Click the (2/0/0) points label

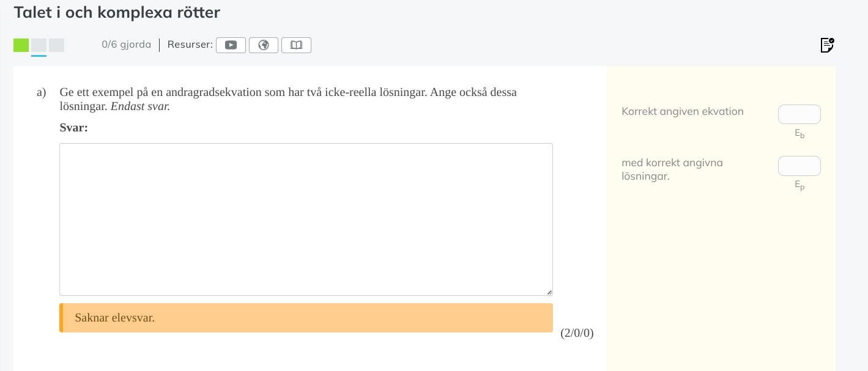click(577, 333)
